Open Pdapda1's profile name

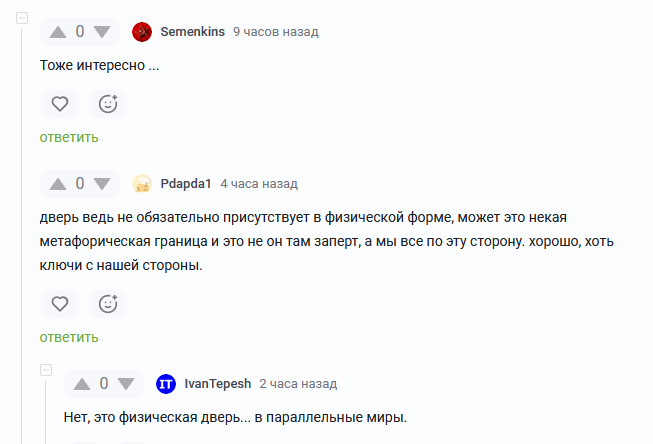(x=186, y=184)
